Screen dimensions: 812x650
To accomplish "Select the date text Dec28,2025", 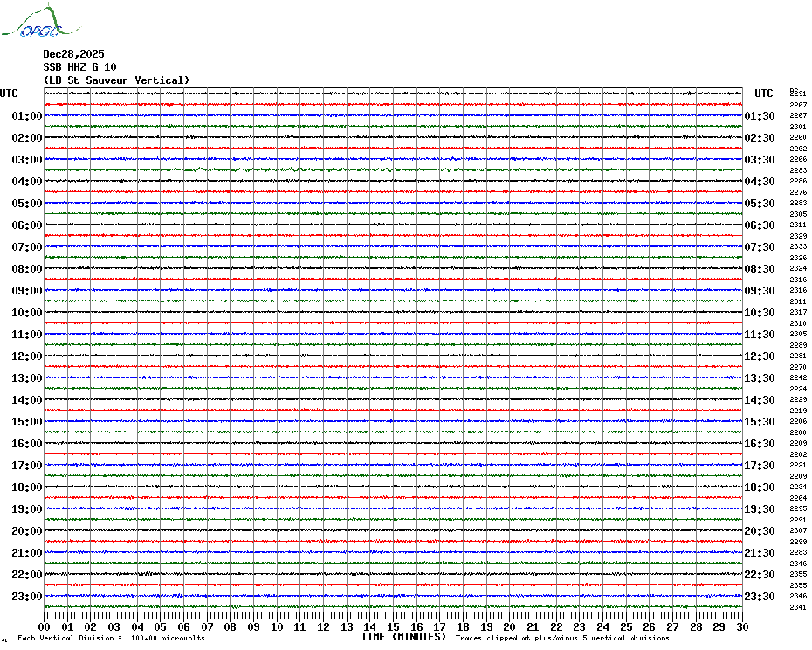I will coord(73,54).
